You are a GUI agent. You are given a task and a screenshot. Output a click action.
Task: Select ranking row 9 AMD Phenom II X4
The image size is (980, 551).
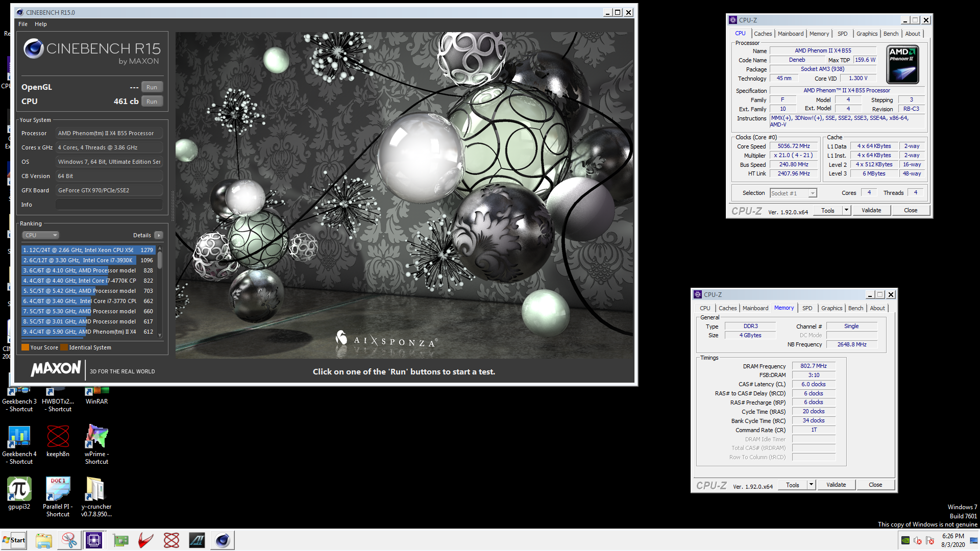click(x=88, y=332)
